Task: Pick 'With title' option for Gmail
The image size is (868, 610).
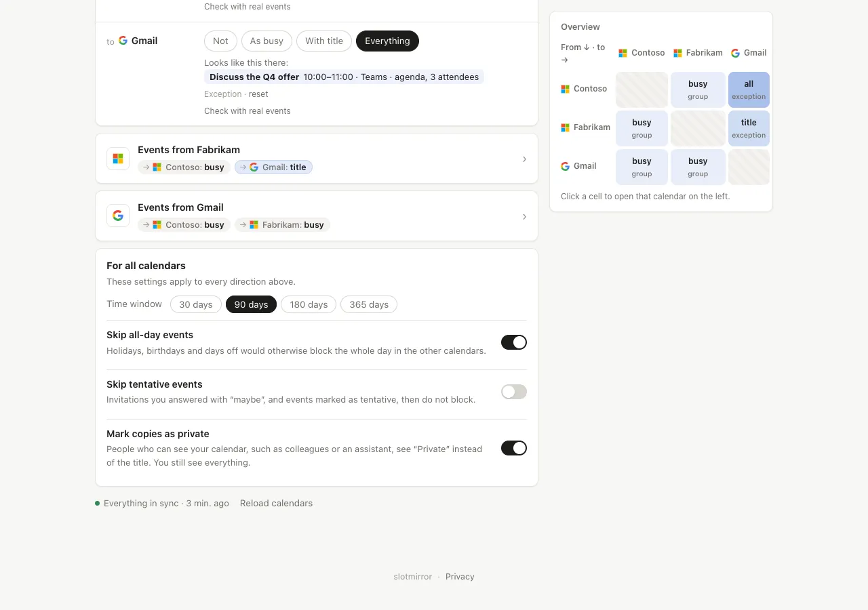Action: (324, 41)
